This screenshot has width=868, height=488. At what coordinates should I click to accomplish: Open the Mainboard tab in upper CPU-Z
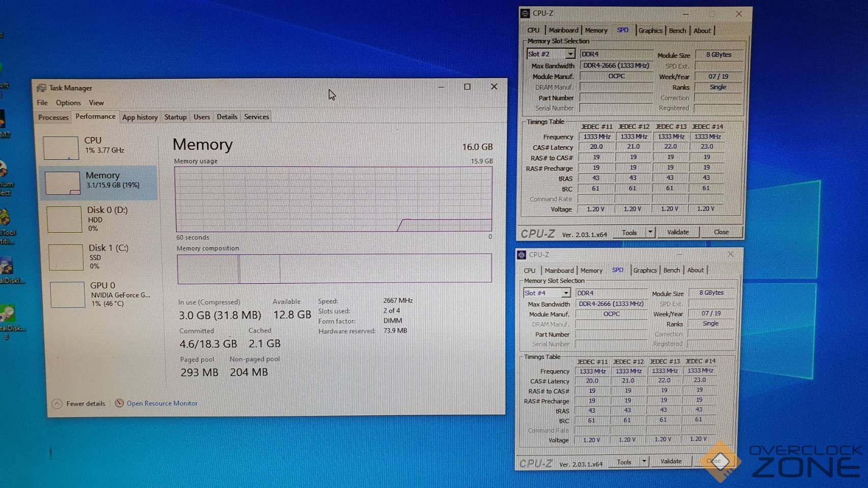tap(563, 30)
